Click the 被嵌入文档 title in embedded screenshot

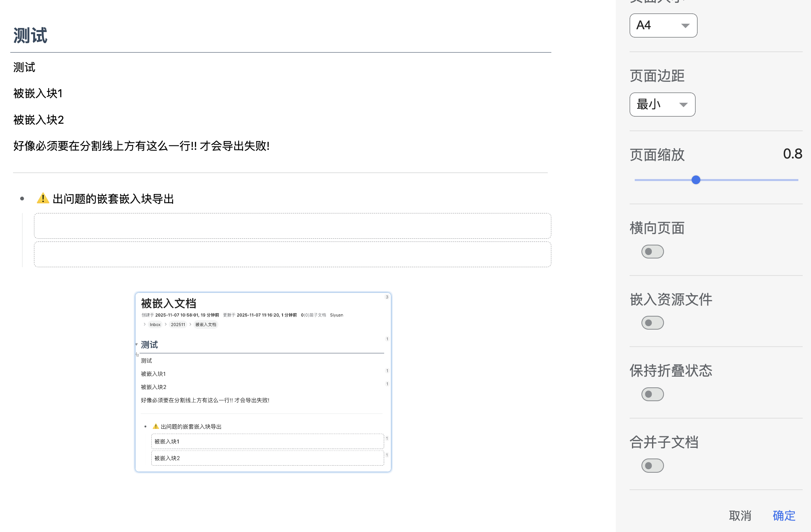(169, 303)
